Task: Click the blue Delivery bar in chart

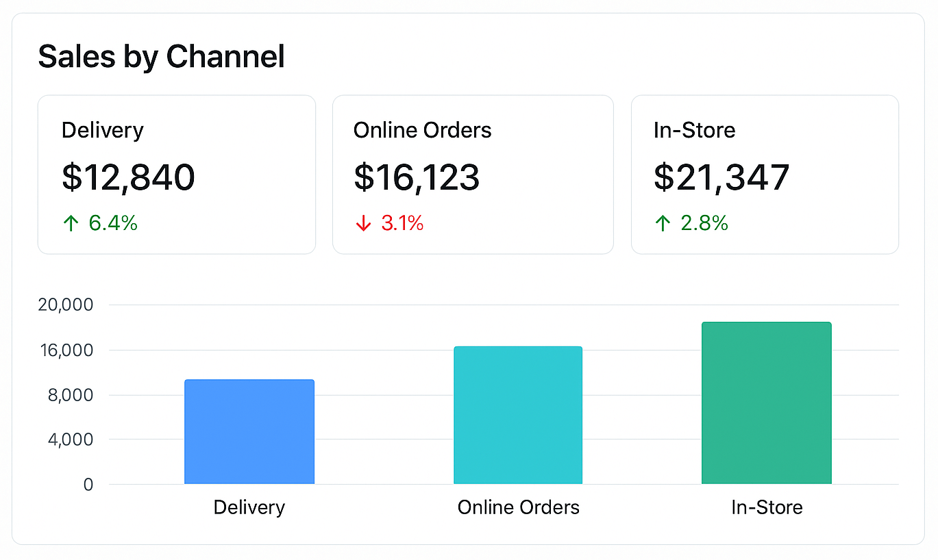Action: point(249,432)
